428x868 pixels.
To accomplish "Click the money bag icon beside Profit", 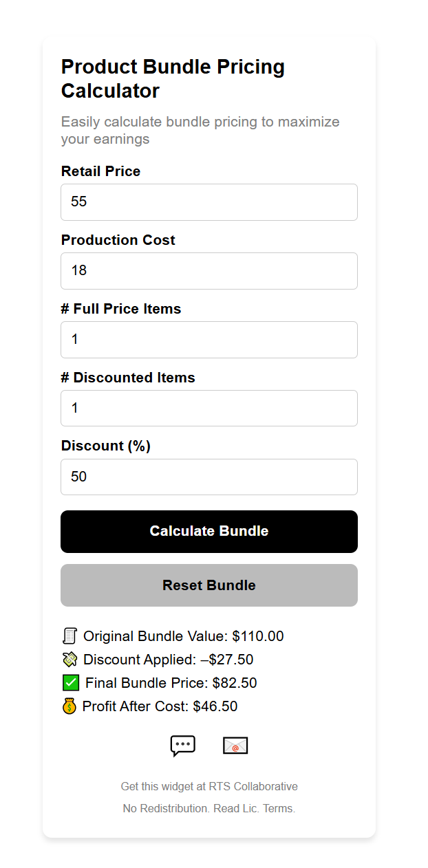I will tap(69, 706).
